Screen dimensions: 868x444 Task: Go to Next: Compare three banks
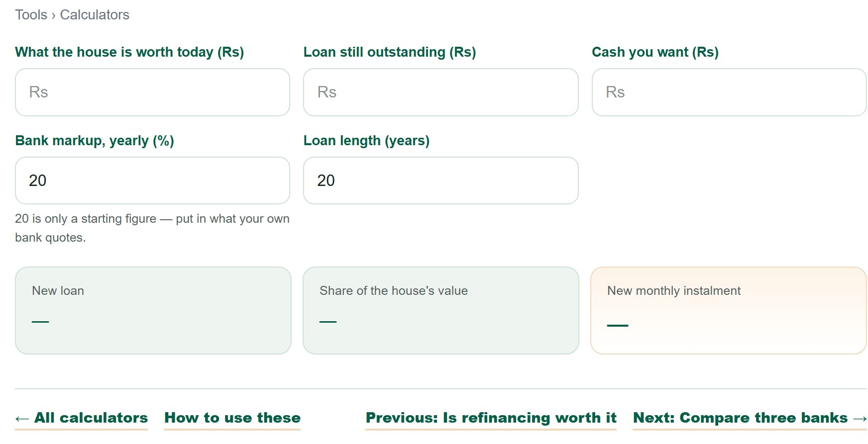click(x=750, y=418)
